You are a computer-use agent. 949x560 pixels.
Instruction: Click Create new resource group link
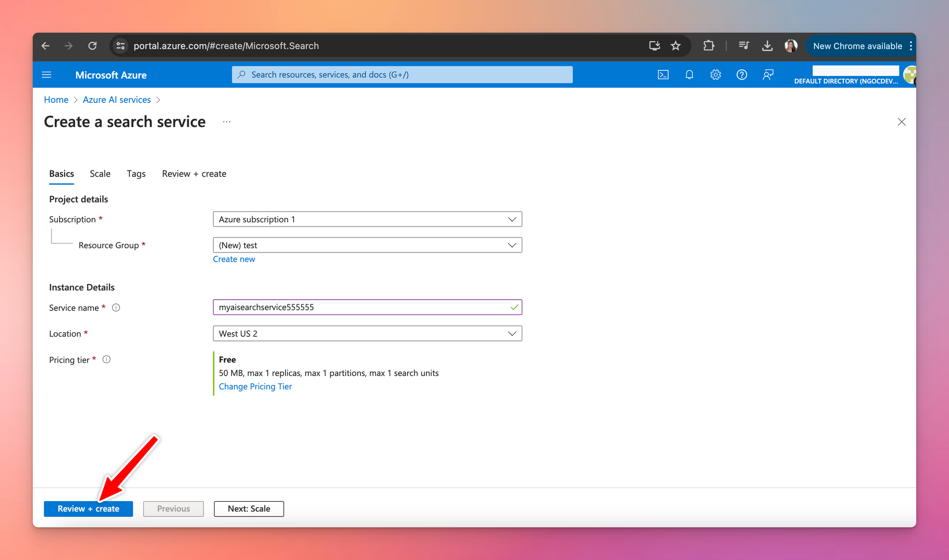tap(234, 259)
